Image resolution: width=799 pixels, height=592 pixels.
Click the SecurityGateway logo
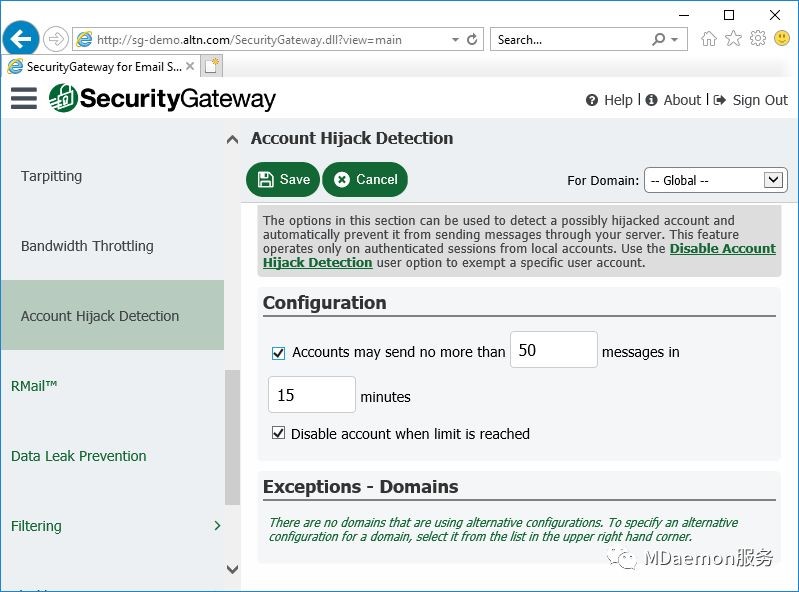tap(163, 98)
